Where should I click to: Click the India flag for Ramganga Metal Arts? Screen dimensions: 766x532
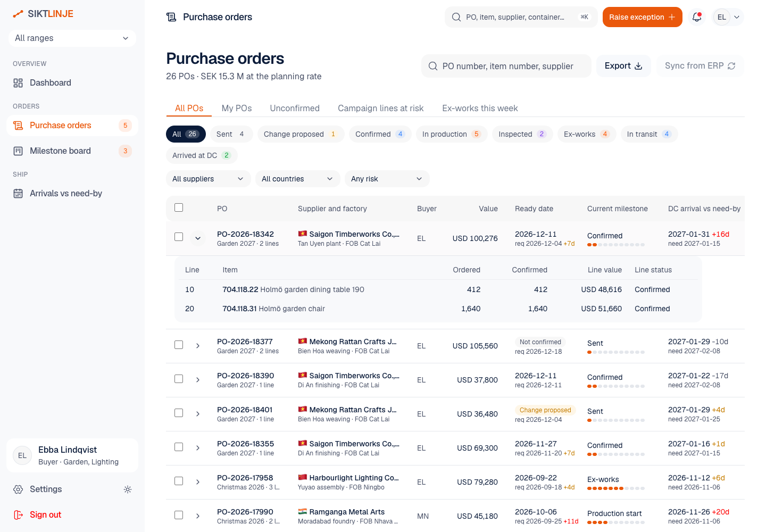303,512
